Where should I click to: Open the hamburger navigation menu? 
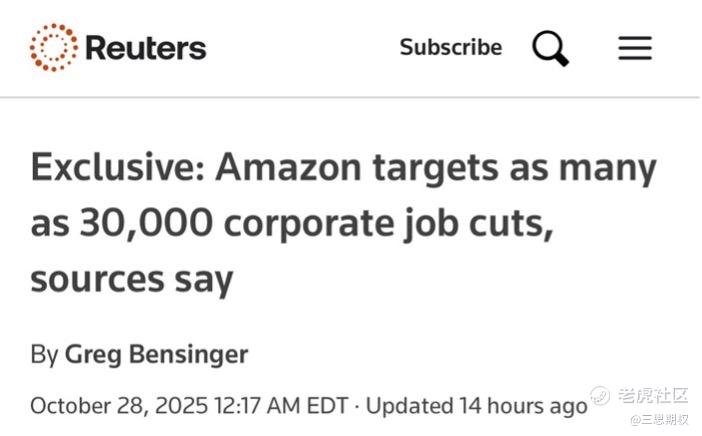point(634,47)
